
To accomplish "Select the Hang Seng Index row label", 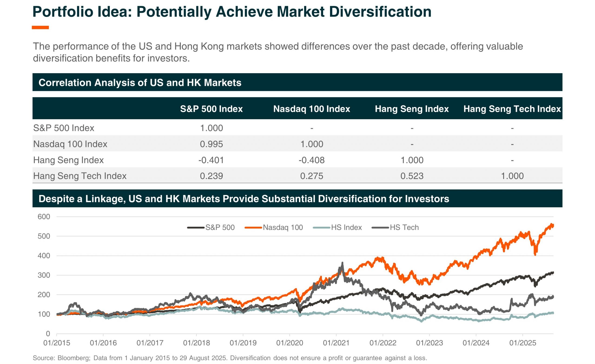I will click(68, 160).
